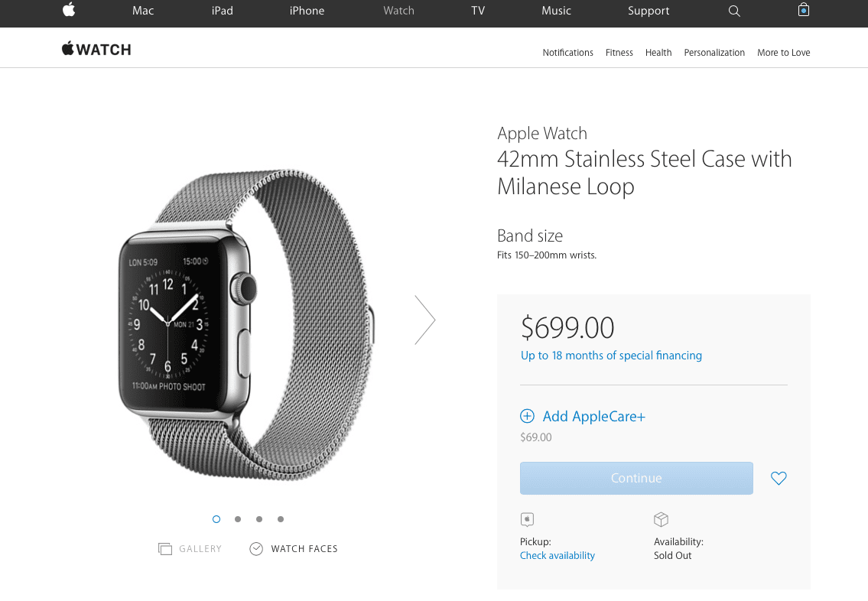
Task: Click the plus icon beside Add AppleCare+
Action: 527,416
